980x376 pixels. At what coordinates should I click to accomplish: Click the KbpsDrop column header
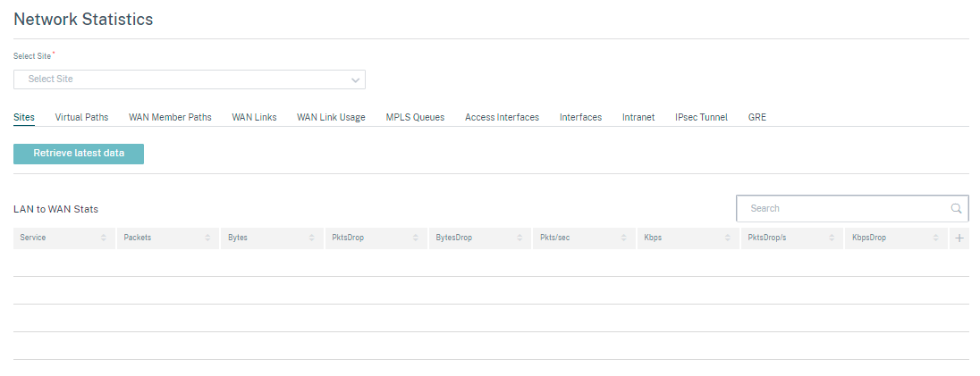pyautogui.click(x=897, y=238)
